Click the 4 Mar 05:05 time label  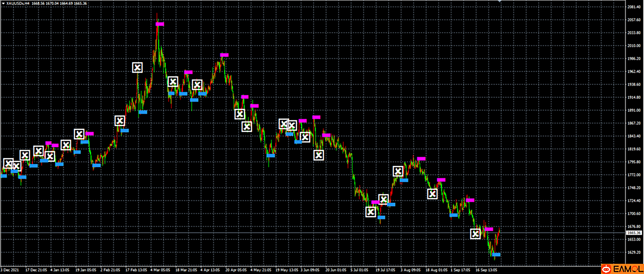(x=160, y=270)
